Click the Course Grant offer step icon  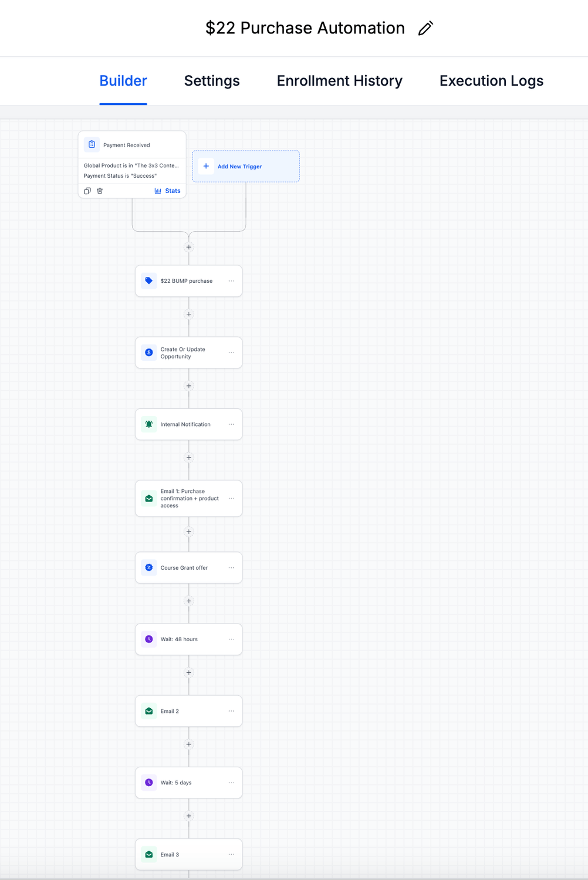149,568
